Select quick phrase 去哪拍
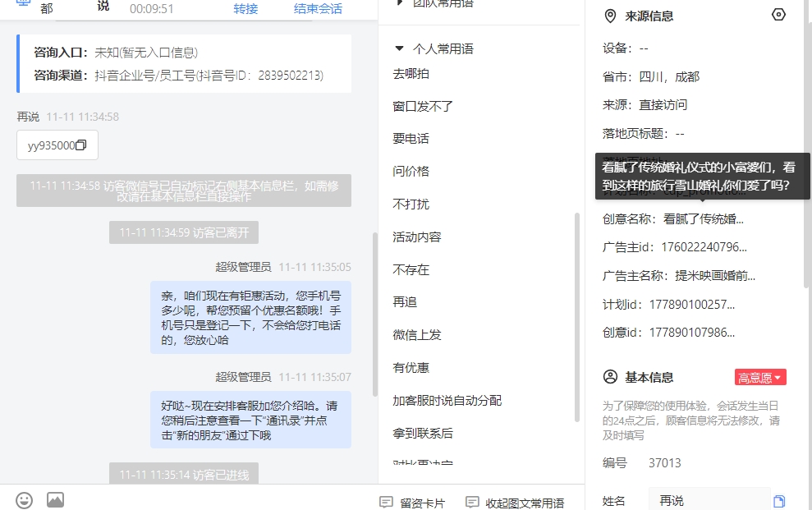 (x=411, y=74)
